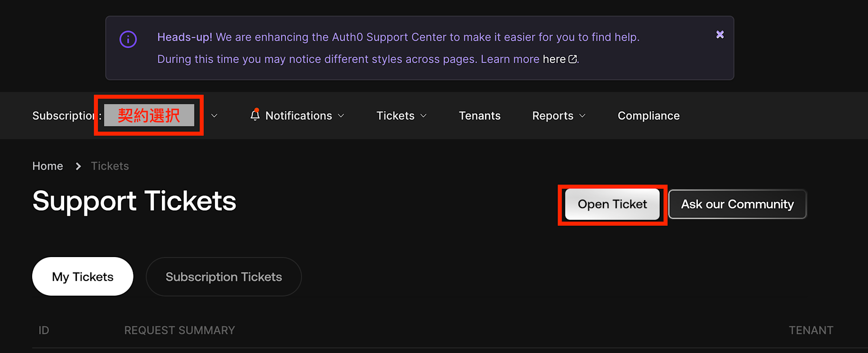Click the Open Ticket button
868x353 pixels.
612,204
